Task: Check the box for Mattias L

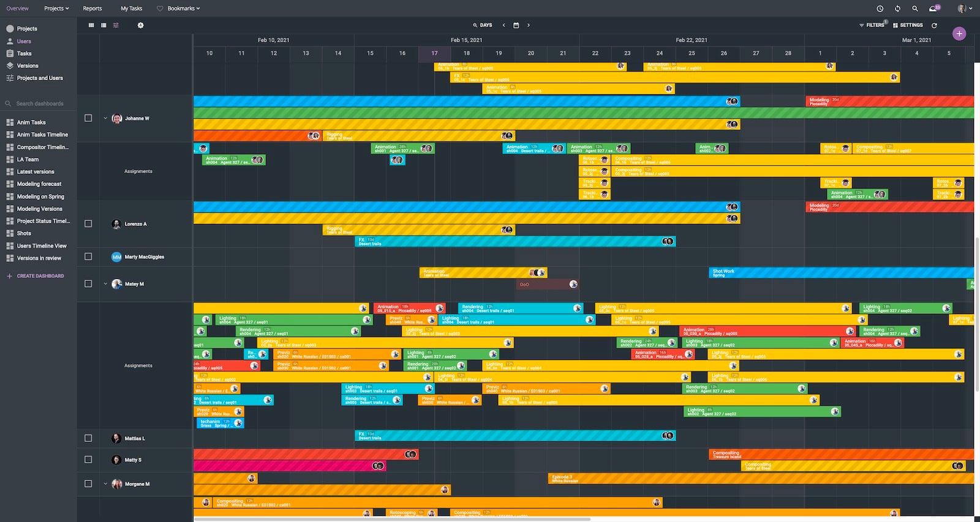Action: click(88, 438)
